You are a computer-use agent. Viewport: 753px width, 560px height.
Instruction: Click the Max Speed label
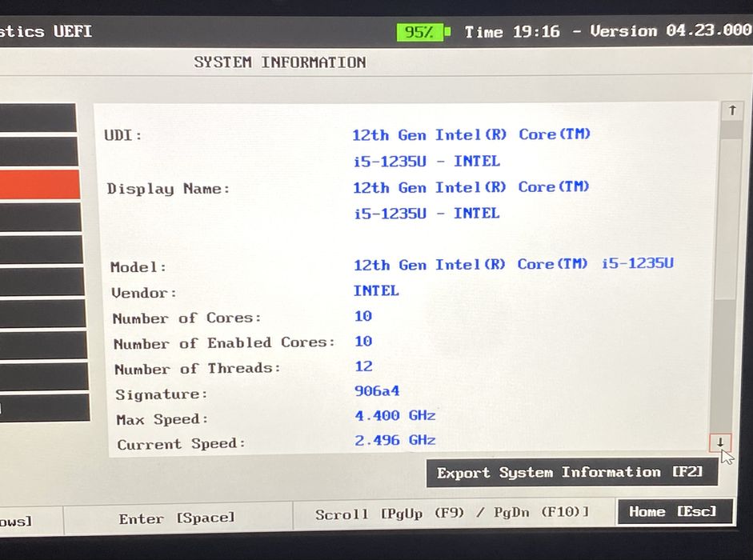click(162, 420)
